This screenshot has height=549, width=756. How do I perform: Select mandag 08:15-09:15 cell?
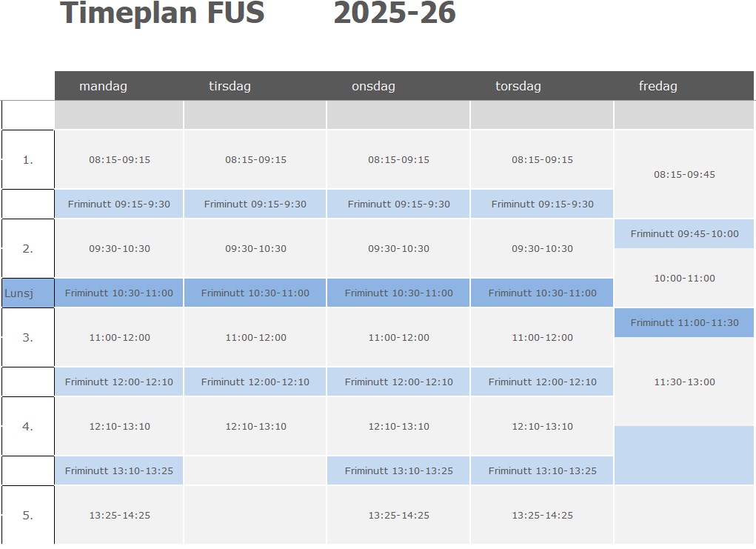click(119, 160)
